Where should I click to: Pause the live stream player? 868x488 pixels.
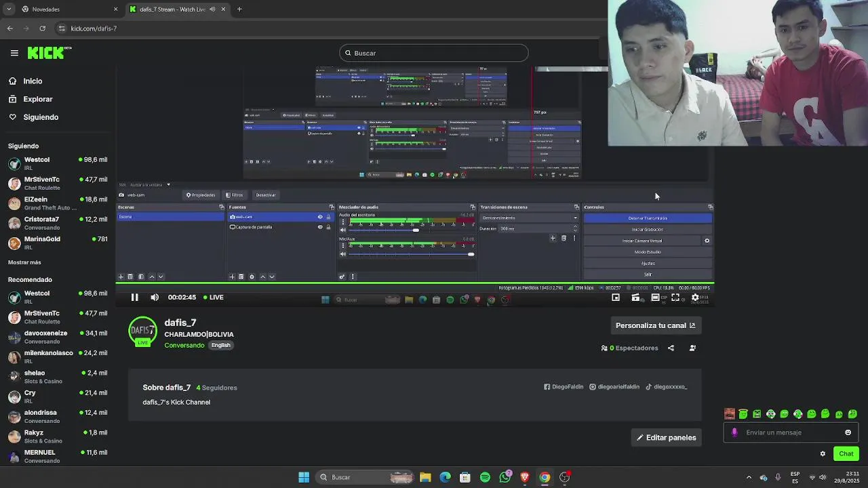134,298
